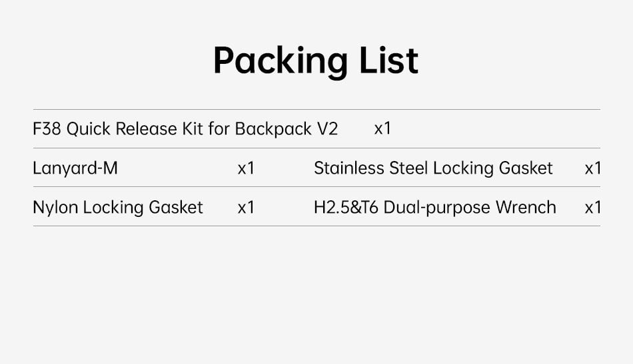This screenshot has height=364, width=633.
Task: Click the x1 quantity next to Lanyard-M
Action: 246,168
